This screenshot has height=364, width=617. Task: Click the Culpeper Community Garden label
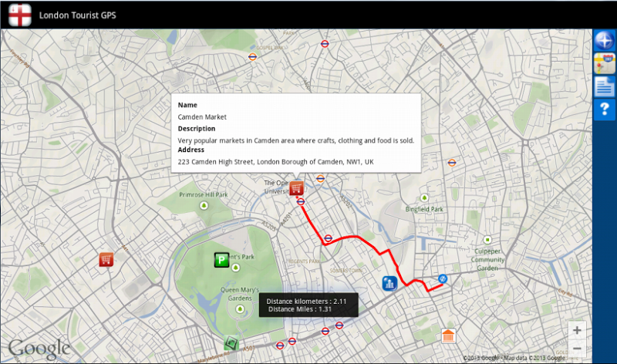coord(487,260)
